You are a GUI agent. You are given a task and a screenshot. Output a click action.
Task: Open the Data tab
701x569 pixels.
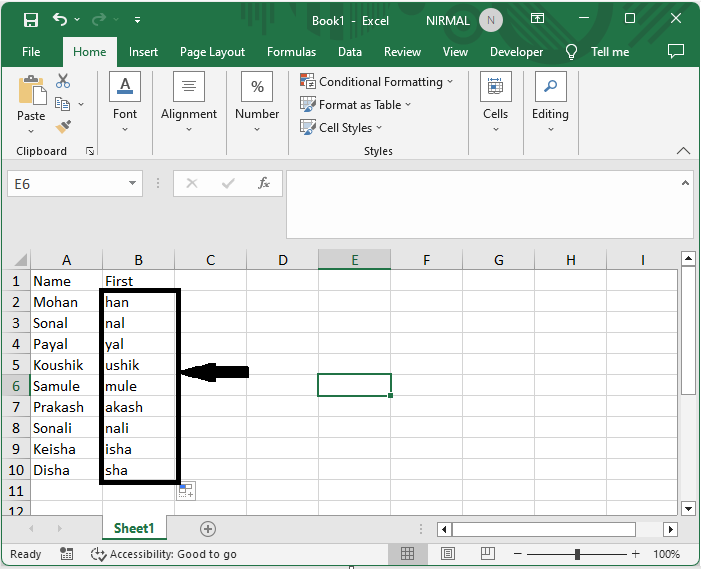tap(350, 52)
